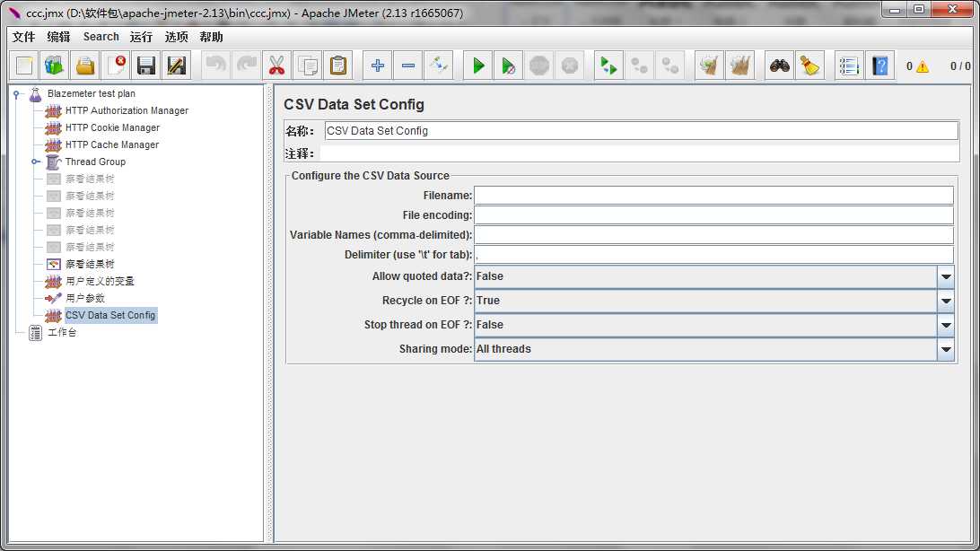
Task: Open Recycle on EOF dropdown
Action: pyautogui.click(x=946, y=301)
